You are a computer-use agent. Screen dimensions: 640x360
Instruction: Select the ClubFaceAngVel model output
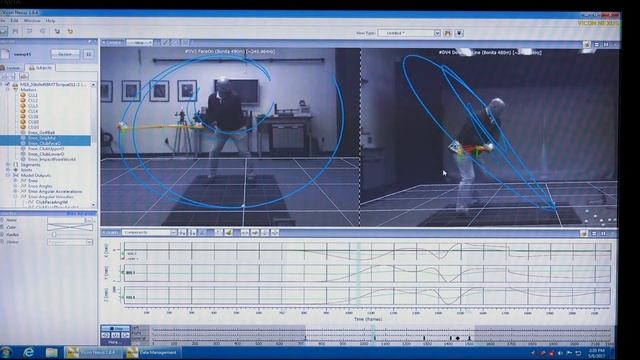click(x=52, y=202)
